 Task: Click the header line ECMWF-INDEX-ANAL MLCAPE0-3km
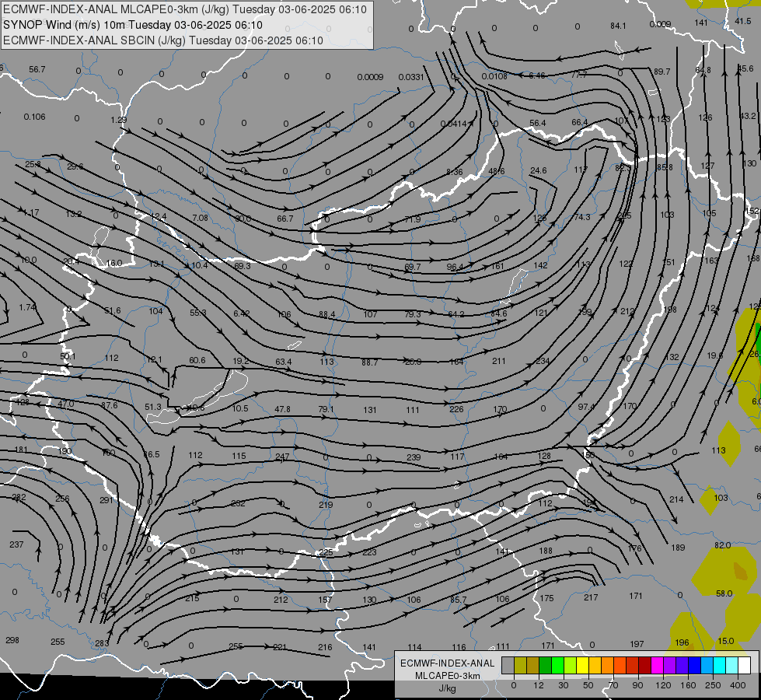tap(185, 9)
